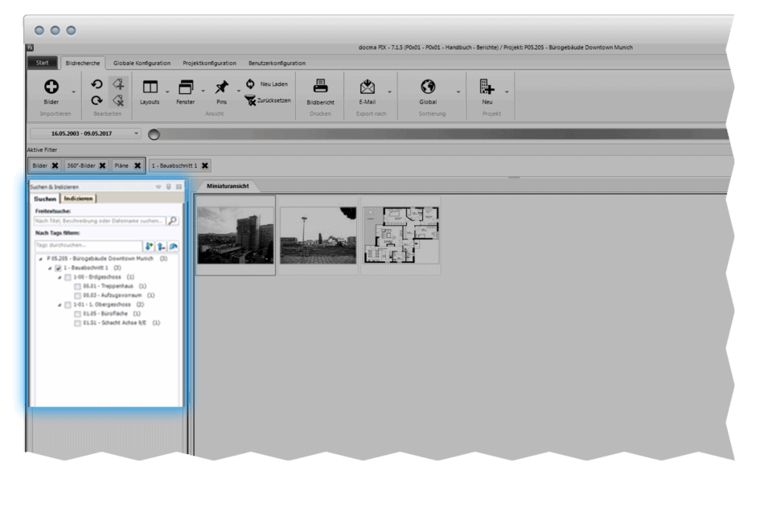Screen dimensions: 772x532
Task: Switch to the Indizieren tab
Action: [x=78, y=198]
